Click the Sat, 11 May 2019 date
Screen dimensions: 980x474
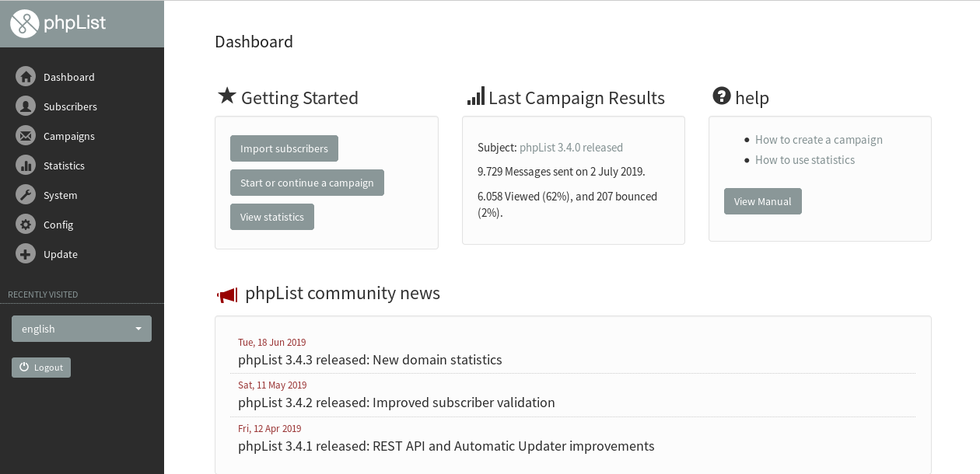tap(272, 385)
